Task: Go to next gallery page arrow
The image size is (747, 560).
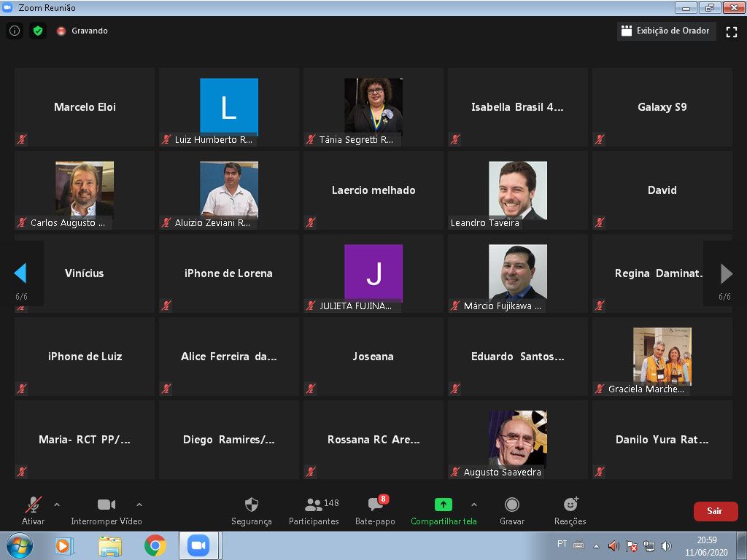Action: [726, 273]
